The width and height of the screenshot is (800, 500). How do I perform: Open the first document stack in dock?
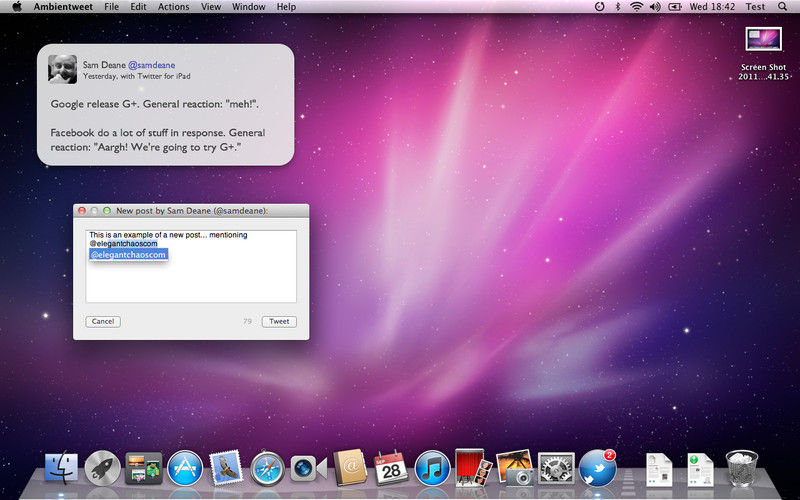coord(659,469)
